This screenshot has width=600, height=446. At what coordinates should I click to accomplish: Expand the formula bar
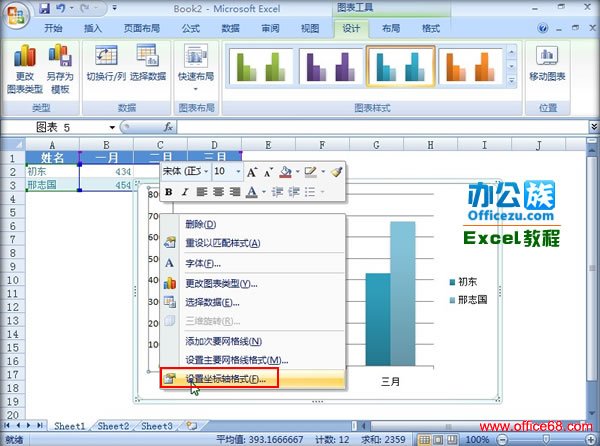(593, 127)
